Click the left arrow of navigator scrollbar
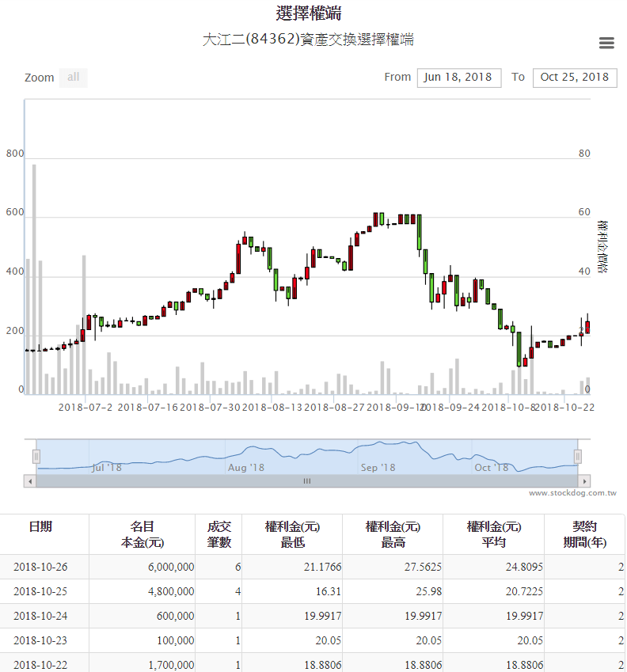627x672 pixels. click(x=30, y=480)
